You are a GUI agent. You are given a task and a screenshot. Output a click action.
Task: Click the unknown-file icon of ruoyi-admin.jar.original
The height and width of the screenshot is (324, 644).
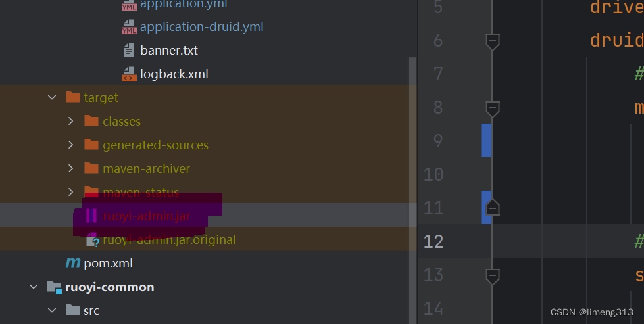point(92,241)
